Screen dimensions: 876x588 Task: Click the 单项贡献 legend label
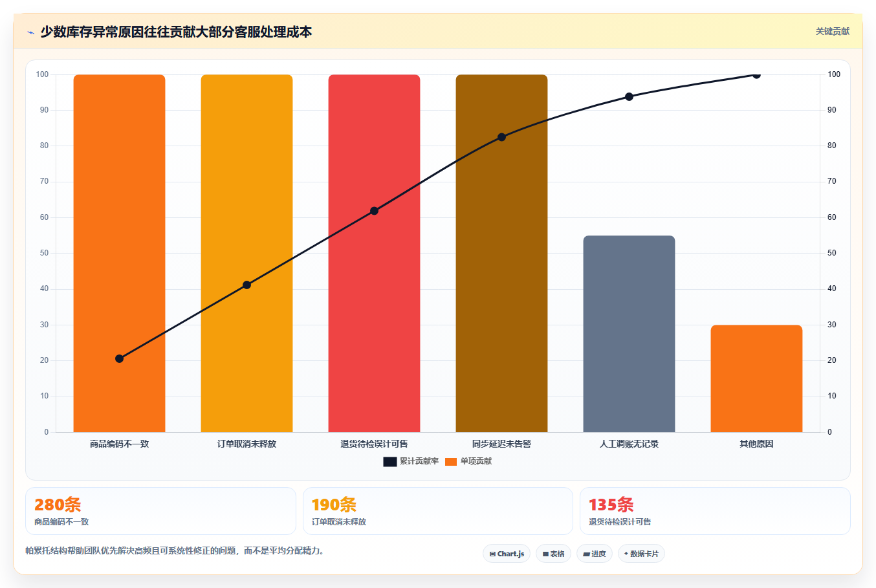[x=476, y=461]
